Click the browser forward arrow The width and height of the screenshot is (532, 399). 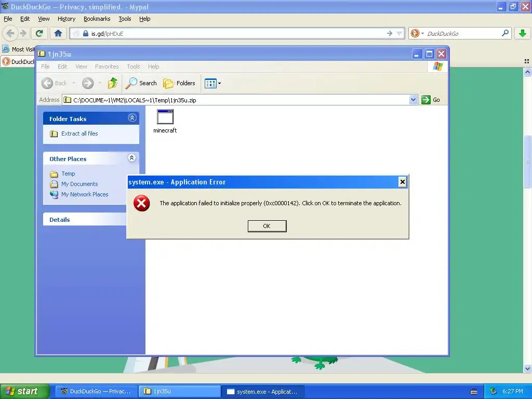23,33
